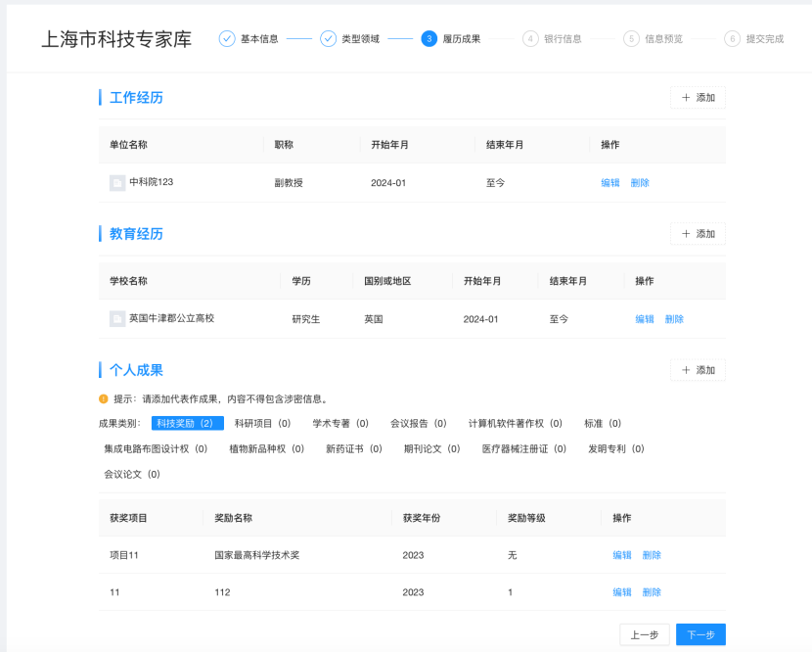Screen dimensions: 812x652
Task: Click the 类型领域 step checkmark icon
Action: point(328,39)
